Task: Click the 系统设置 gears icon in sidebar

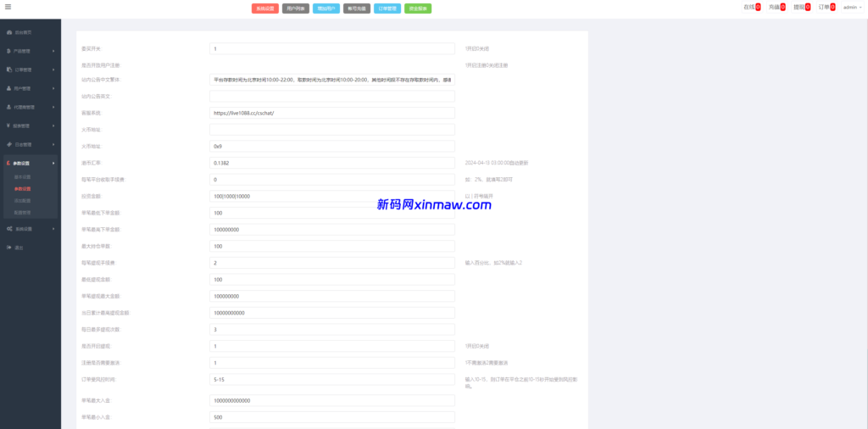Action: [x=8, y=229]
